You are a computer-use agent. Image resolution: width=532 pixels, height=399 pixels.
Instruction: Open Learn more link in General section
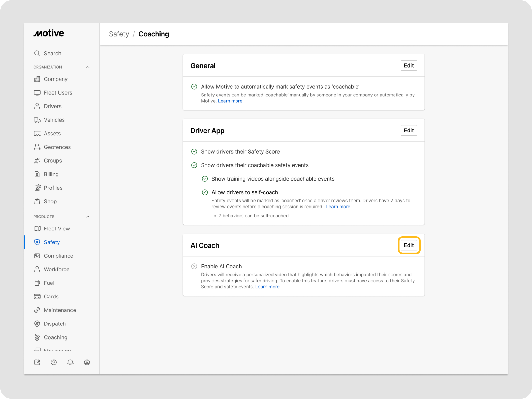[230, 101]
